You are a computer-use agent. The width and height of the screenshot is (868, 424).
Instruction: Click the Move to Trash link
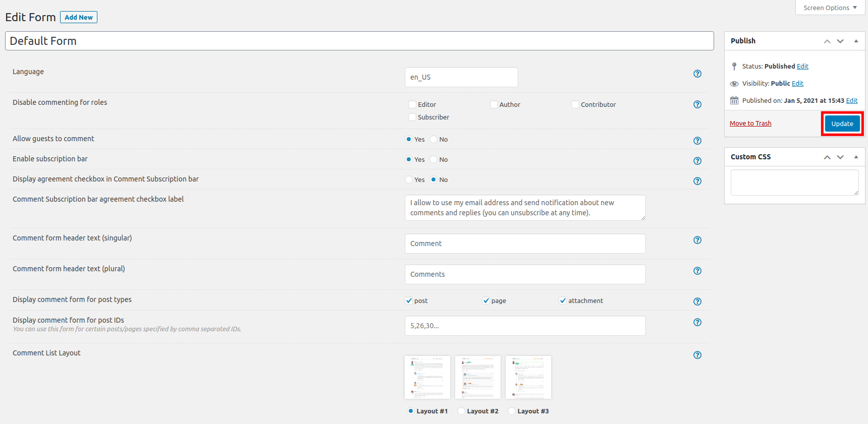(750, 124)
